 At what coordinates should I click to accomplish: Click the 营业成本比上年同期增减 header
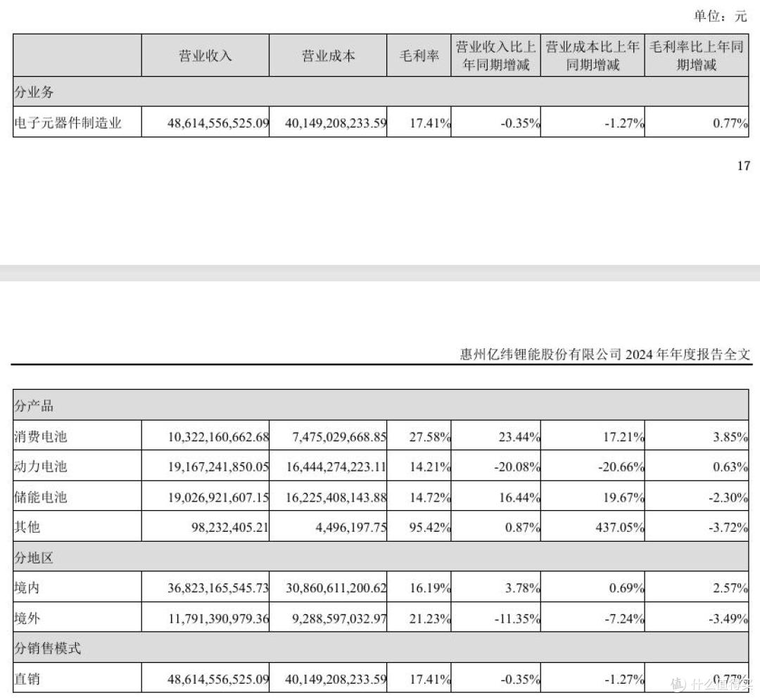click(x=593, y=56)
